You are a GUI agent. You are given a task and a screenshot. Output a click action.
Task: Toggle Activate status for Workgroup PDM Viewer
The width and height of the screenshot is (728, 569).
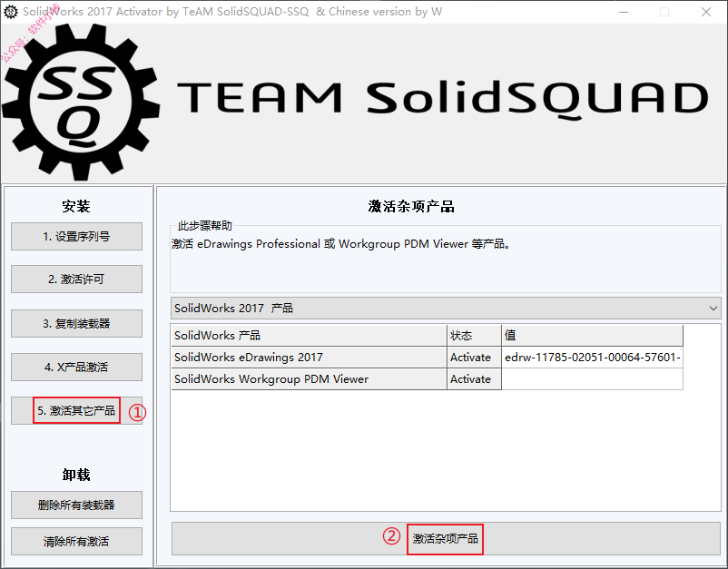coord(474,379)
